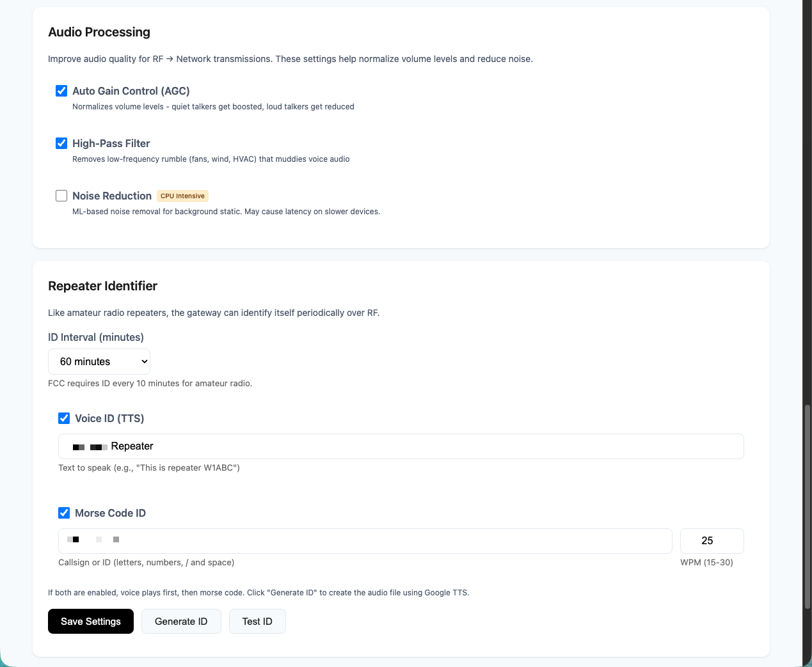
Task: Open the ID Interval minutes dropdown
Action: (99, 362)
